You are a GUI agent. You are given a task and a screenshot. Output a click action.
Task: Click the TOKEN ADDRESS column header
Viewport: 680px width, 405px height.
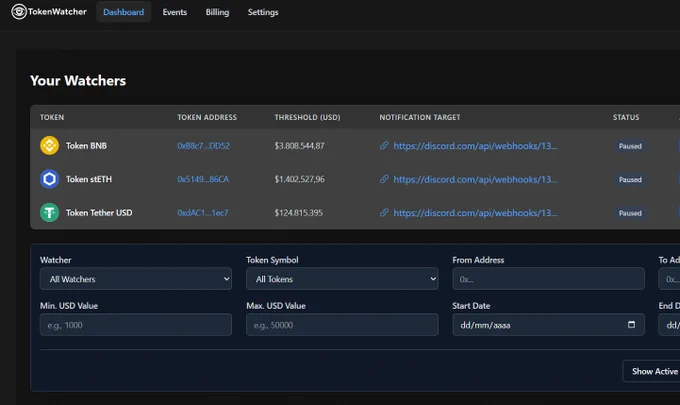(x=207, y=117)
